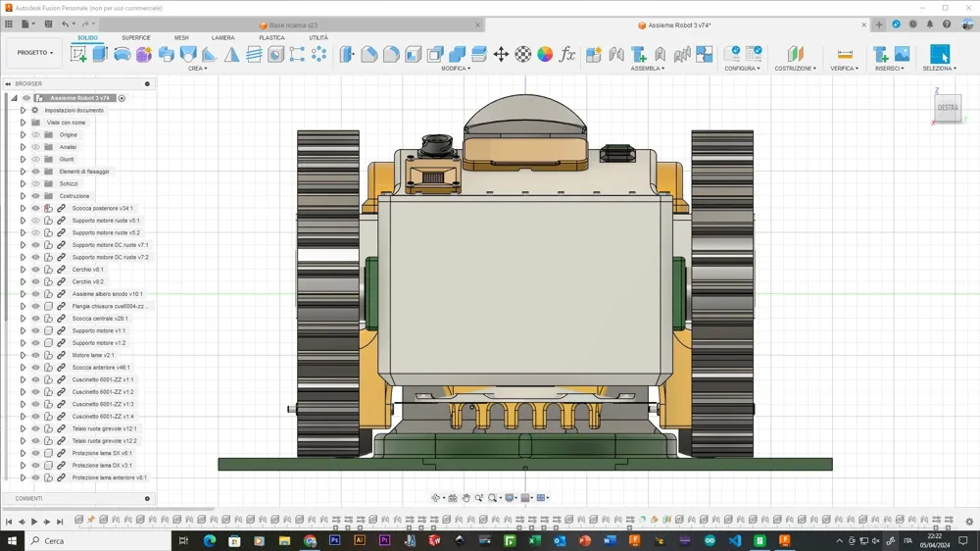Toggle visibility of the Schizzi folder
Image resolution: width=980 pixels, height=551 pixels.
coord(35,183)
